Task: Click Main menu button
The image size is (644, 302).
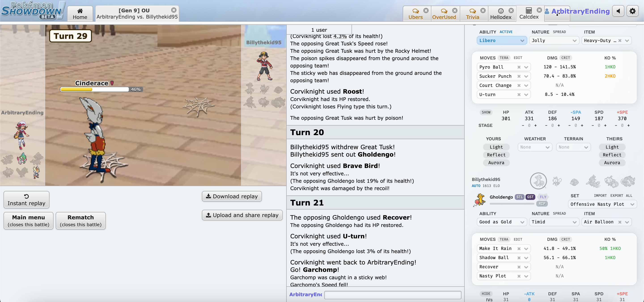Action: click(28, 220)
